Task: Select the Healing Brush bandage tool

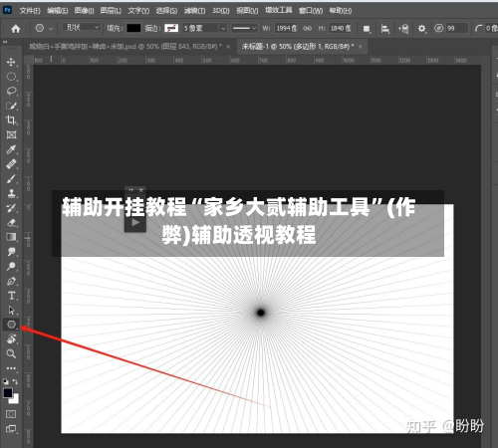Action: click(11, 164)
